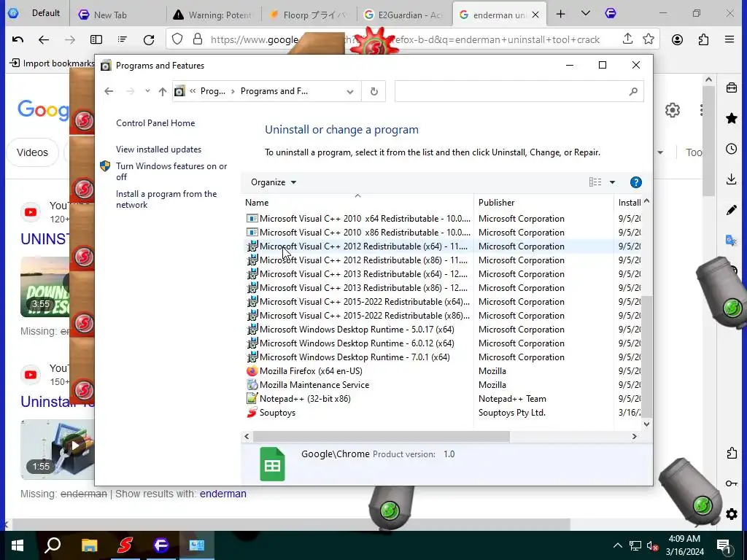Open the Windows Start menu
The width and height of the screenshot is (747, 560).
point(18,545)
